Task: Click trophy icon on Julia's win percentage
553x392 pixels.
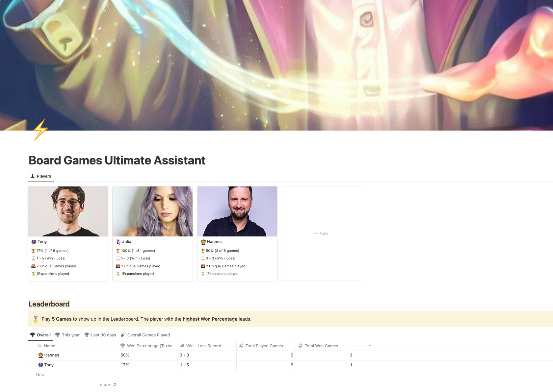Action: [118, 251]
